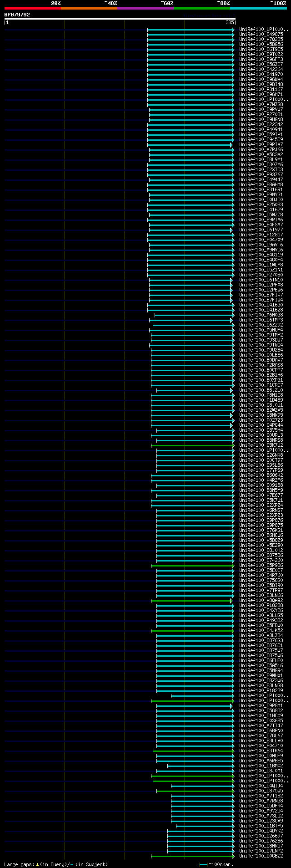Open hit UniRef100_A8QA92
The width and height of the screenshot is (291, 868).
point(261,600)
